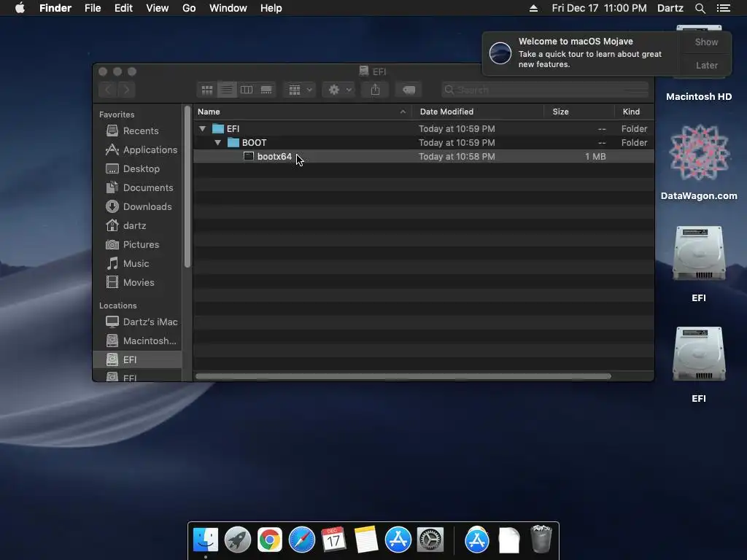Click Show on Mojave notification

click(706, 42)
